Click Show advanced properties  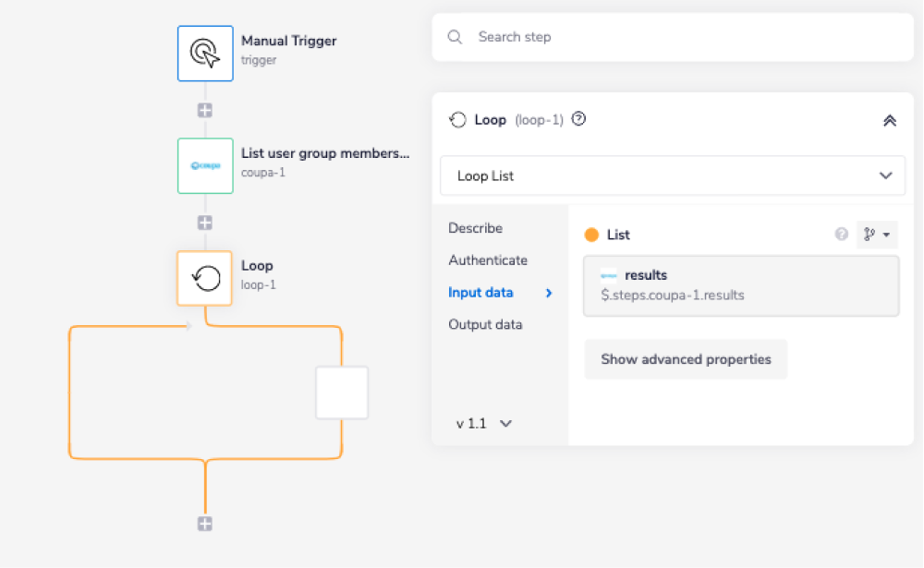686,359
